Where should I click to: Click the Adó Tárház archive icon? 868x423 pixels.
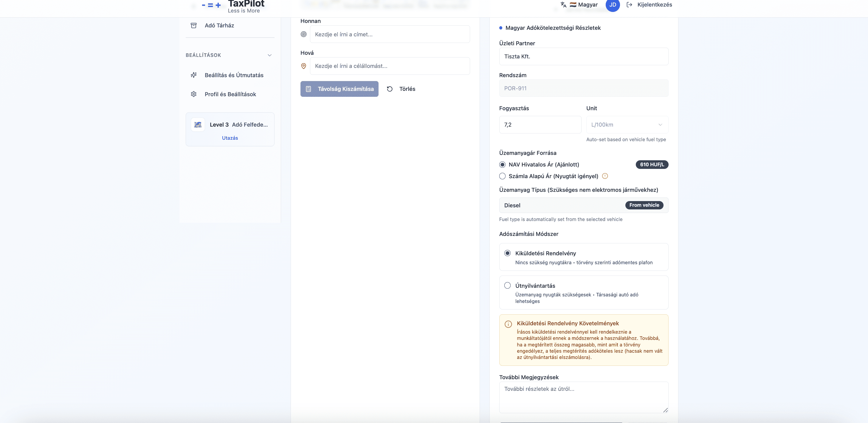pos(193,26)
